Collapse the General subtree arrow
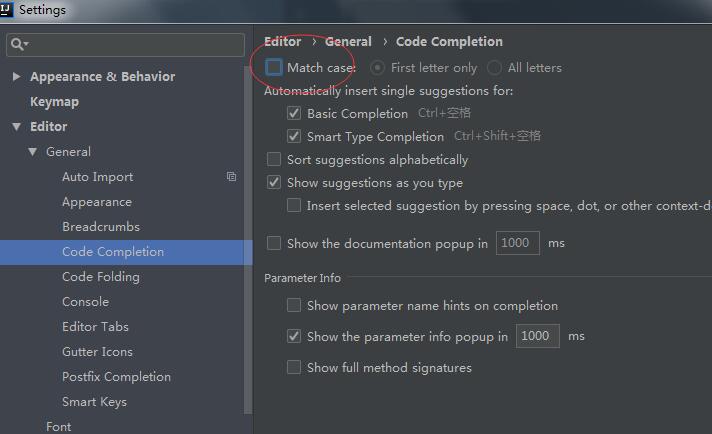Image resolution: width=712 pixels, height=434 pixels. (x=33, y=152)
